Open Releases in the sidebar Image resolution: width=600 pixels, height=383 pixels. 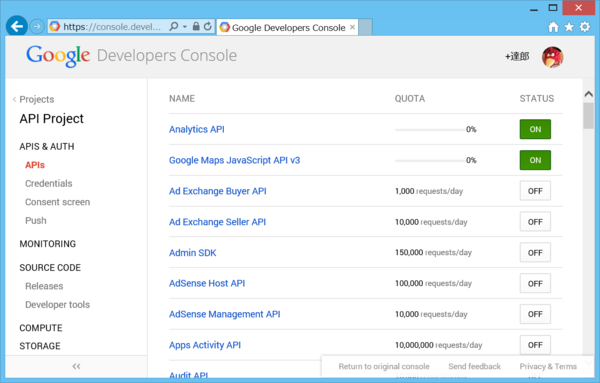pyautogui.click(x=44, y=286)
